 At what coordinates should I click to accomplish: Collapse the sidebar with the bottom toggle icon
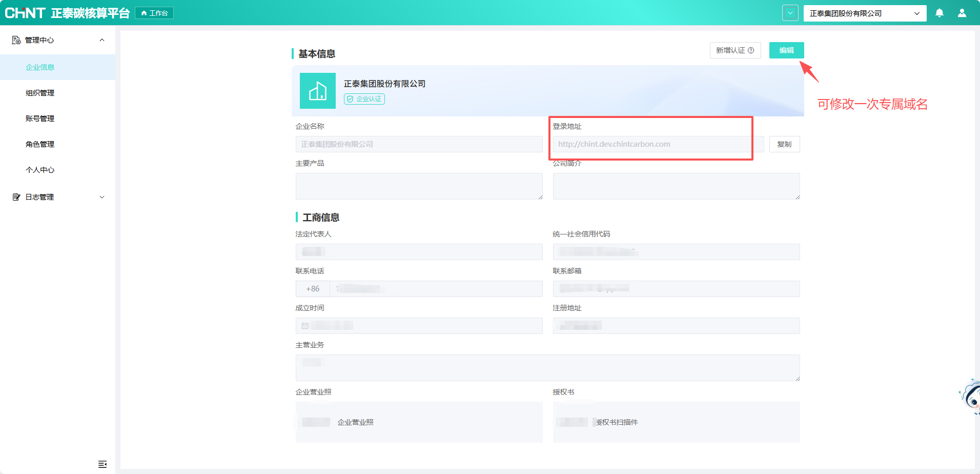tap(103, 464)
